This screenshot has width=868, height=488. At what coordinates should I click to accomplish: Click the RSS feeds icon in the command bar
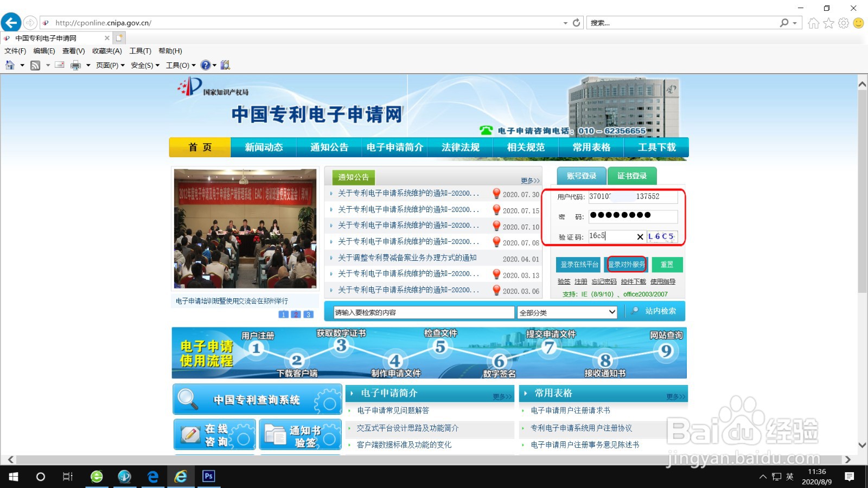coord(35,65)
